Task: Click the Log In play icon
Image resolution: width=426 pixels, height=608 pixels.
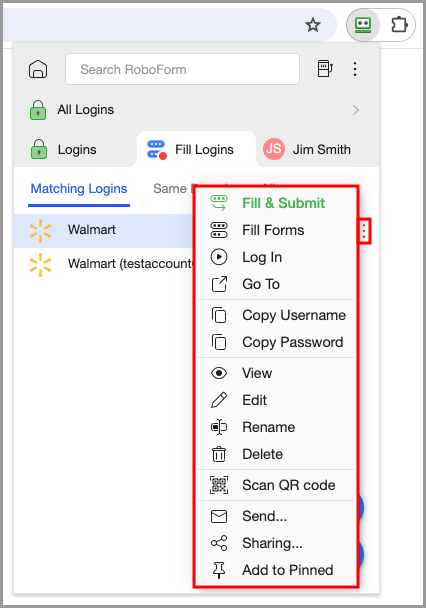Action: 219,257
